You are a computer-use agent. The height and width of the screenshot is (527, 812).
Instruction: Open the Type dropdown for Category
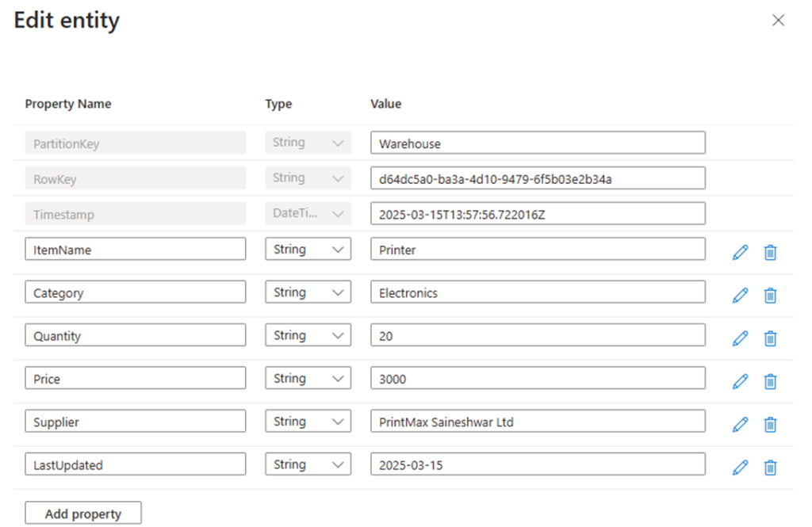[308, 292]
